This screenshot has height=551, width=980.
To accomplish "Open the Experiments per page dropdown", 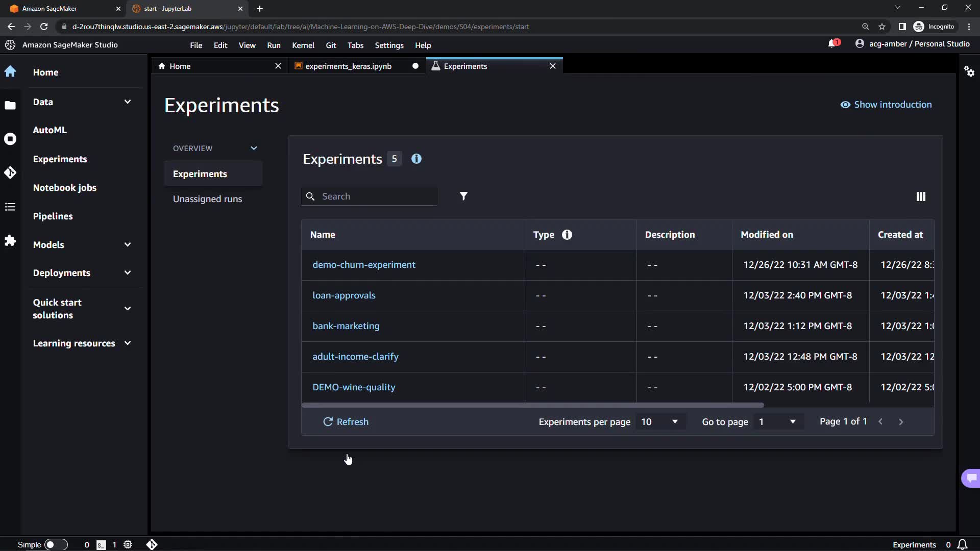I will click(x=659, y=422).
